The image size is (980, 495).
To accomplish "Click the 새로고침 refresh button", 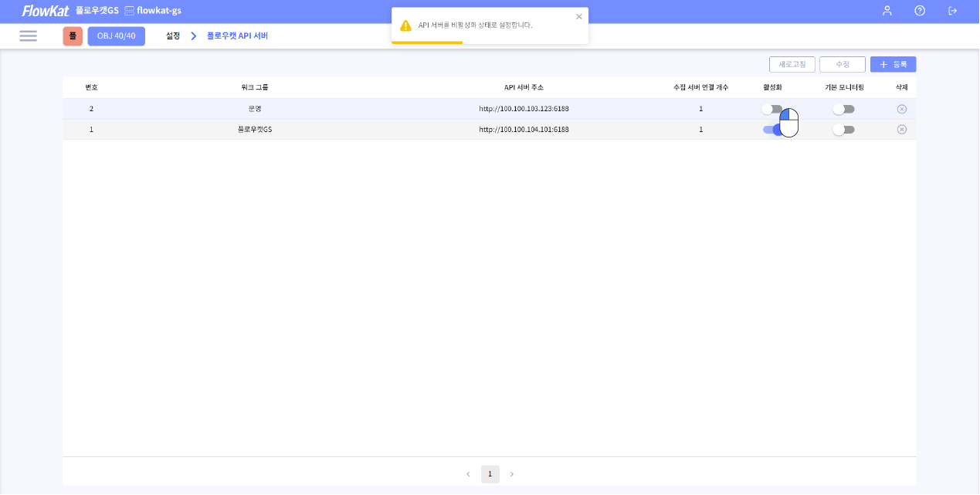I will pos(792,65).
